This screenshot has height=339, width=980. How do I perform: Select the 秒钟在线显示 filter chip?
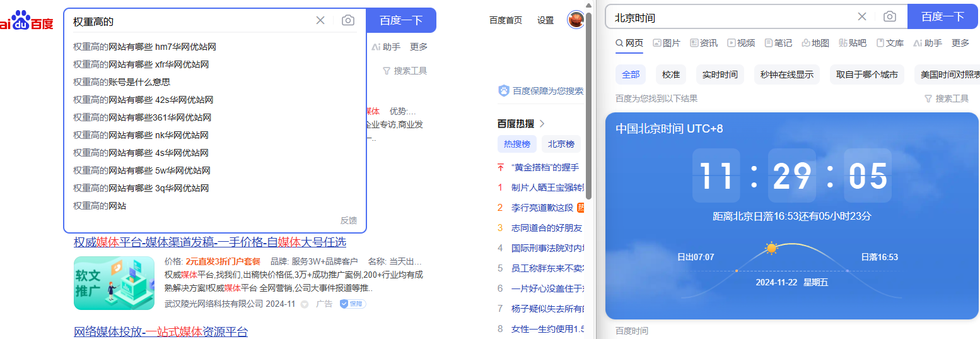(x=787, y=74)
